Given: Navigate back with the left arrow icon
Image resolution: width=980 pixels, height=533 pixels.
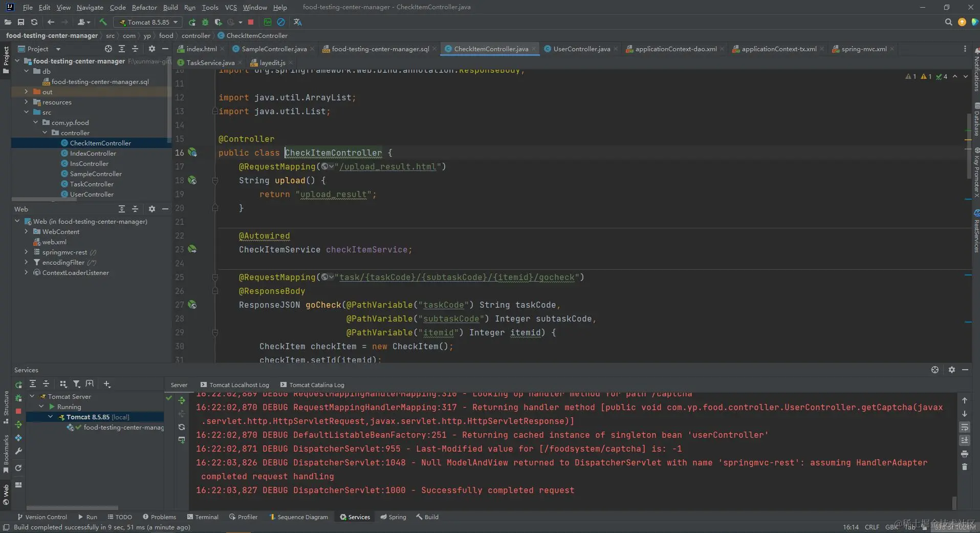Looking at the screenshot, I should pos(51,22).
